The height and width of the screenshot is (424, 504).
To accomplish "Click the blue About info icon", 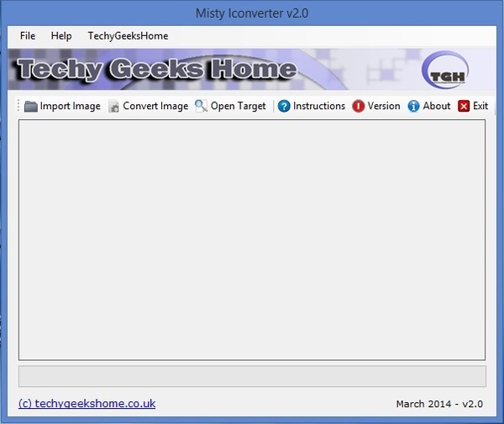I will pyautogui.click(x=413, y=107).
